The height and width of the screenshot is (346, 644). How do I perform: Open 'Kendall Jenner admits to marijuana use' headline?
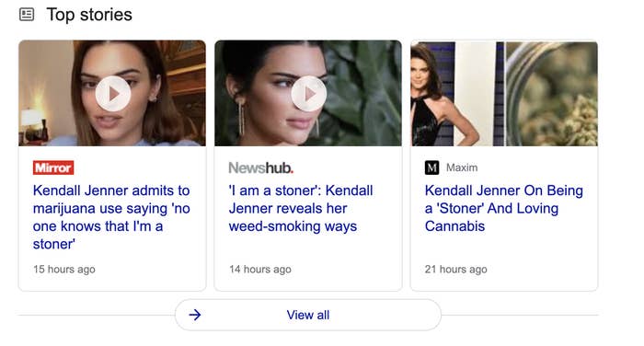(111, 217)
